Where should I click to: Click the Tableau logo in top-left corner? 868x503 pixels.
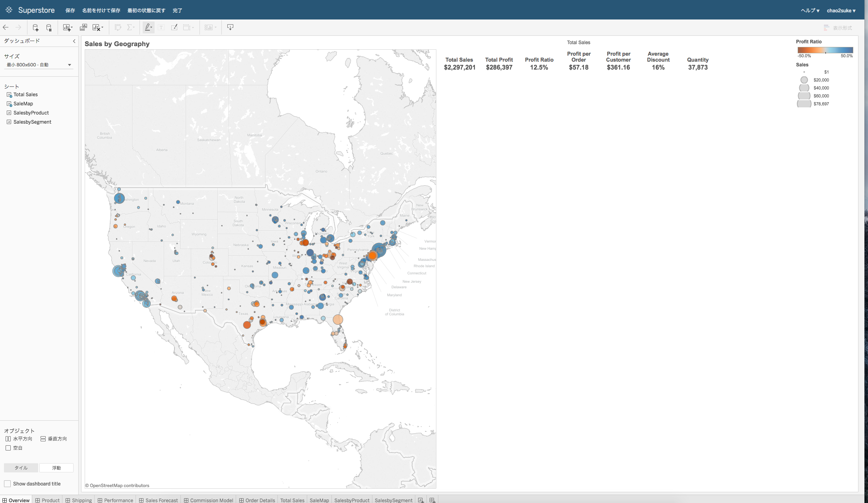9,10
